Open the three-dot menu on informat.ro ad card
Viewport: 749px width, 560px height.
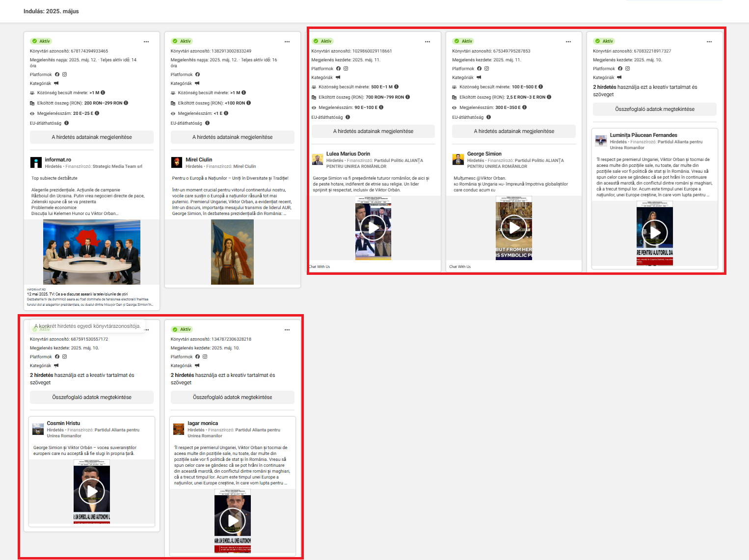(146, 42)
